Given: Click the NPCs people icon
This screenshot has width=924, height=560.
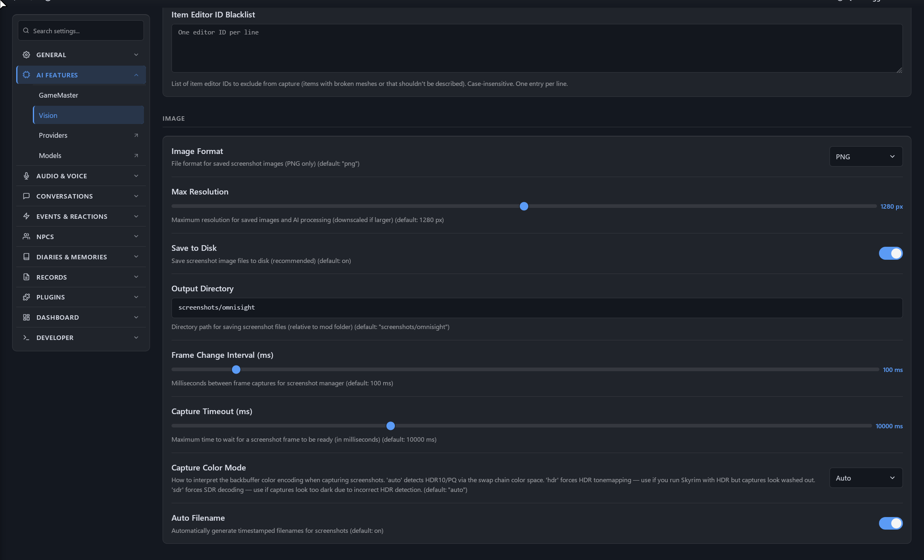Looking at the screenshot, I should pyautogui.click(x=26, y=237).
